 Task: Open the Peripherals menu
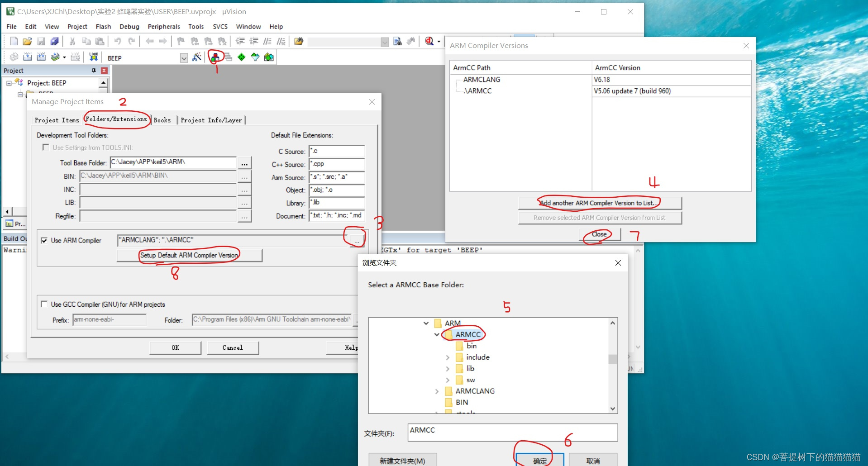(x=163, y=26)
